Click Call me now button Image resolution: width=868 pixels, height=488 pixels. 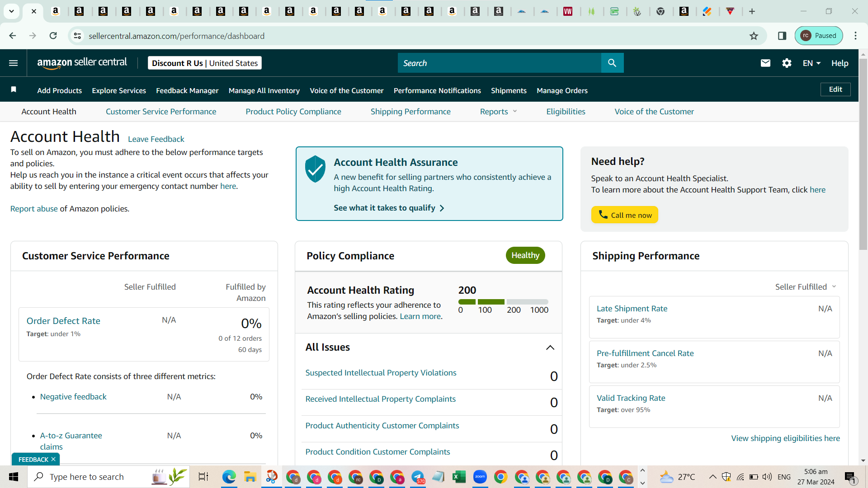(x=624, y=215)
